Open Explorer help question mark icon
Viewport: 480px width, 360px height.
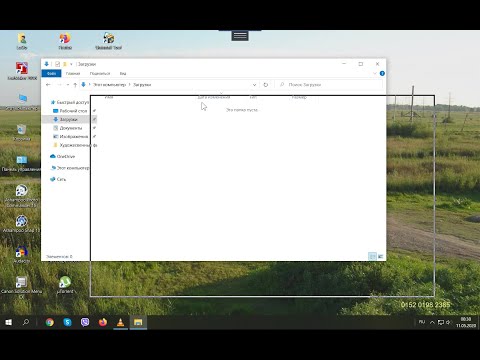coord(382,73)
